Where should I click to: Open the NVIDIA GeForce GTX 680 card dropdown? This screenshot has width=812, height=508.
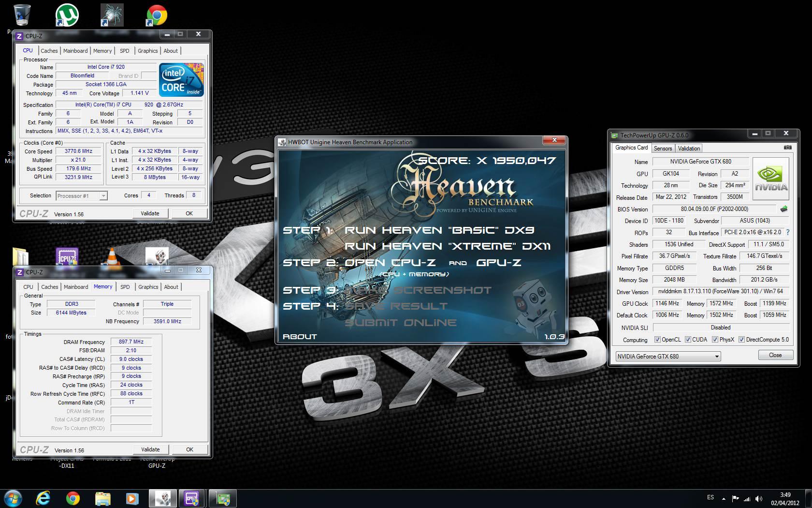[x=668, y=356]
